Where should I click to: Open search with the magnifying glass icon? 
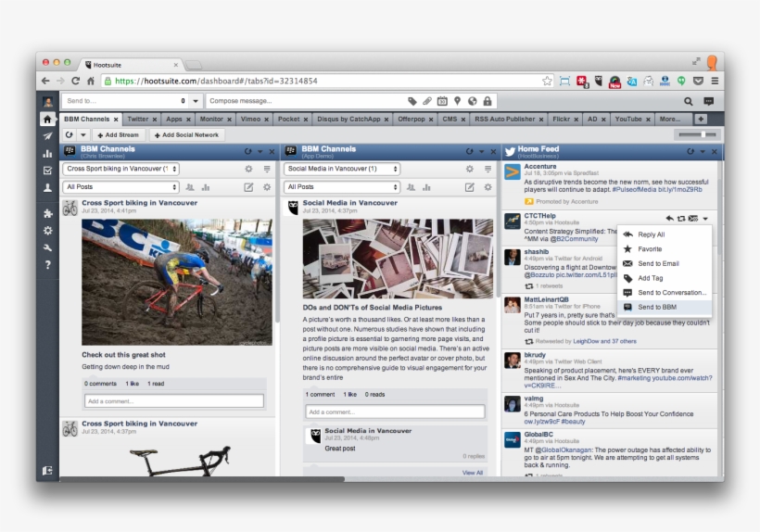pyautogui.click(x=689, y=101)
